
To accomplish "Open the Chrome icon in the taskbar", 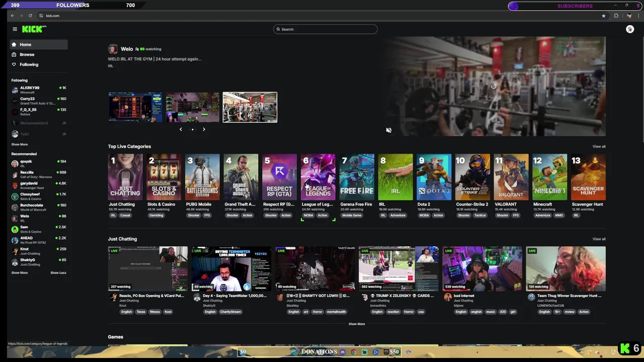I will pos(354,352).
